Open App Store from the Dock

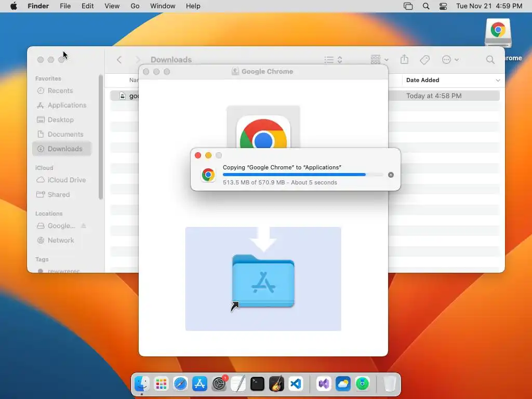(199, 384)
